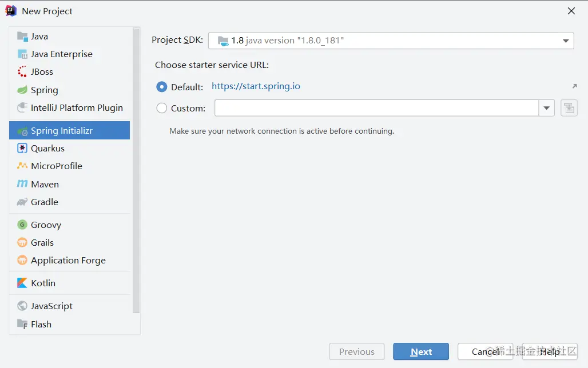Select the Spring leaf icon

tap(22, 90)
